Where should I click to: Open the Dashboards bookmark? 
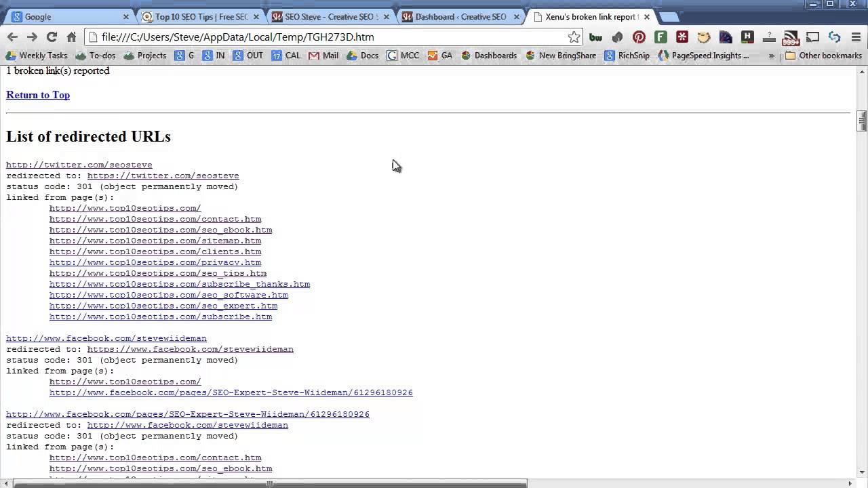click(489, 56)
